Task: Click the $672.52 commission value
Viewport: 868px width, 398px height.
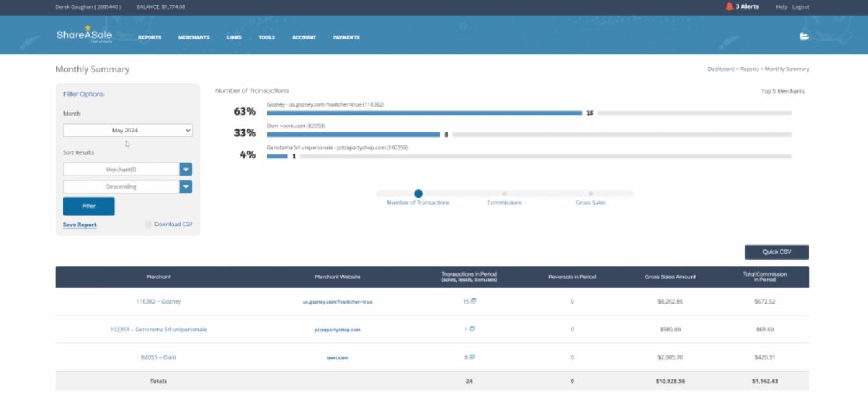Action: (x=765, y=302)
